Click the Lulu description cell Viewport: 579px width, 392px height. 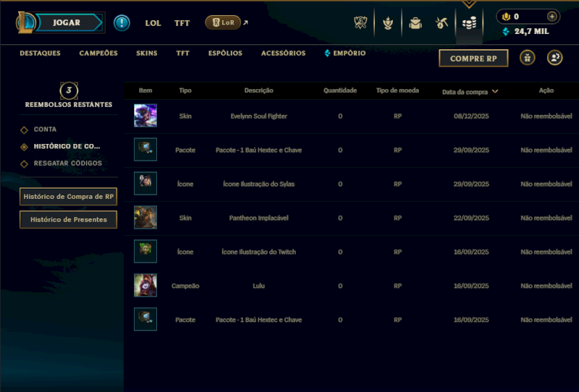click(258, 286)
